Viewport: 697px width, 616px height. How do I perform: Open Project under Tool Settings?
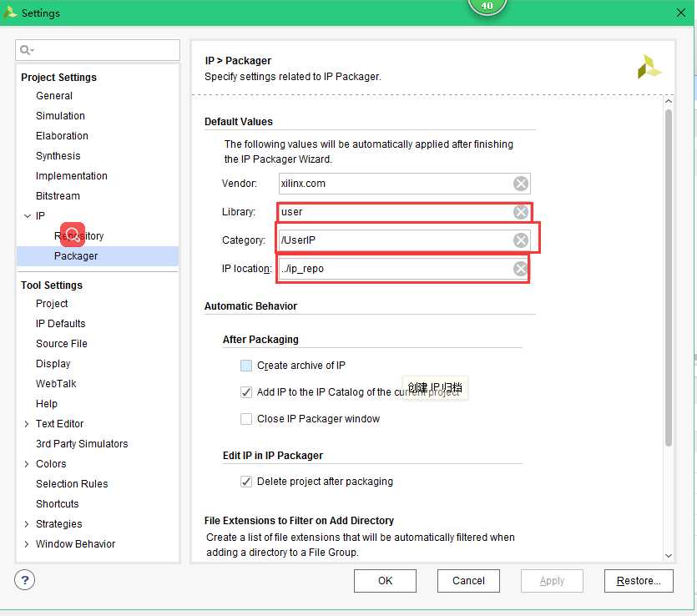52,304
